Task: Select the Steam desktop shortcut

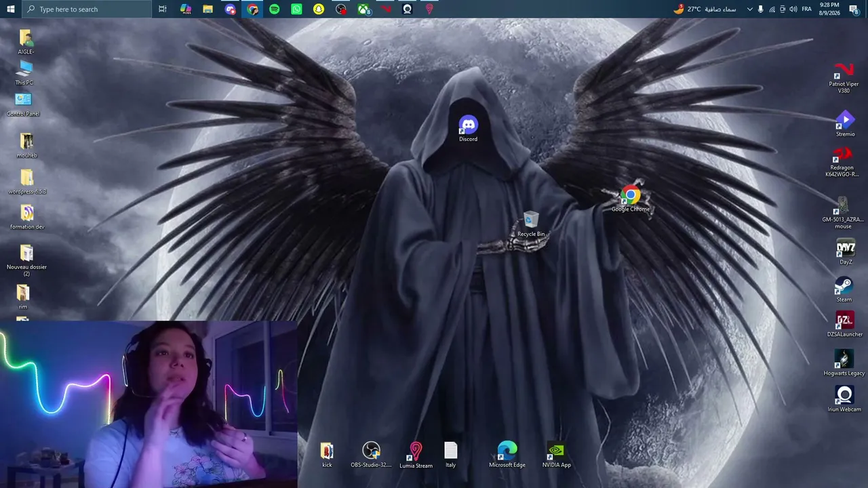Action: tap(844, 289)
